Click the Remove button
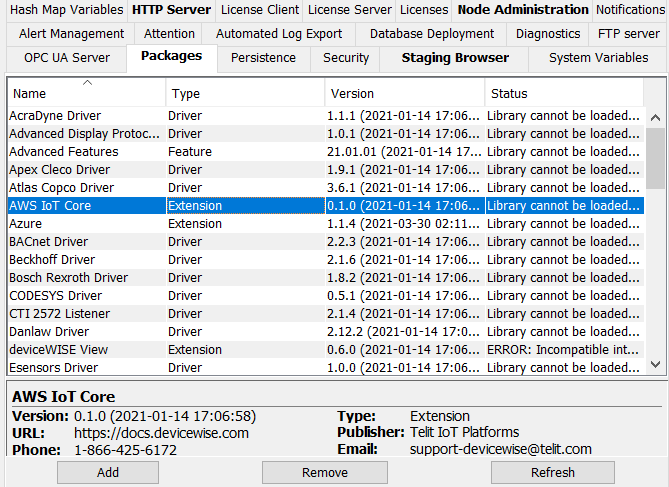Screen dimensions: 669x487 coord(324,472)
